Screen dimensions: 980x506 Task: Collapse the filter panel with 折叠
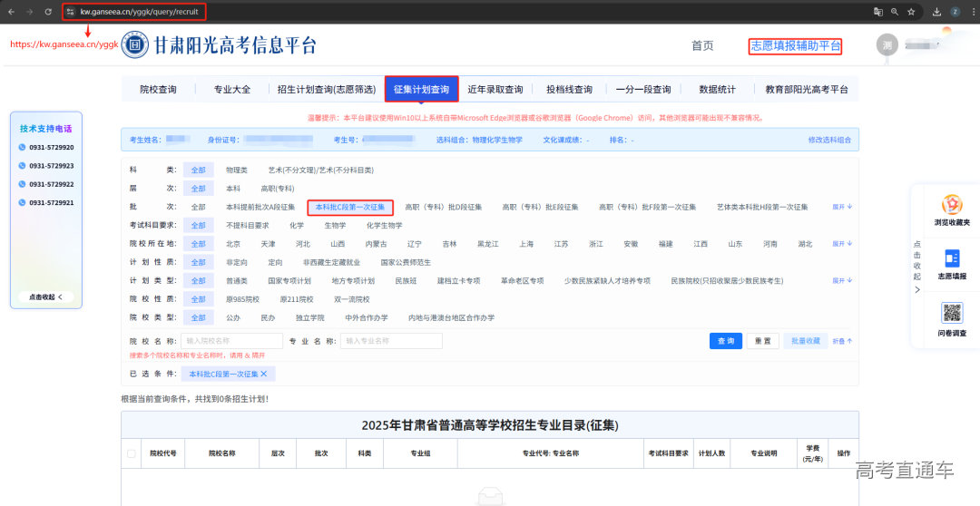click(842, 341)
